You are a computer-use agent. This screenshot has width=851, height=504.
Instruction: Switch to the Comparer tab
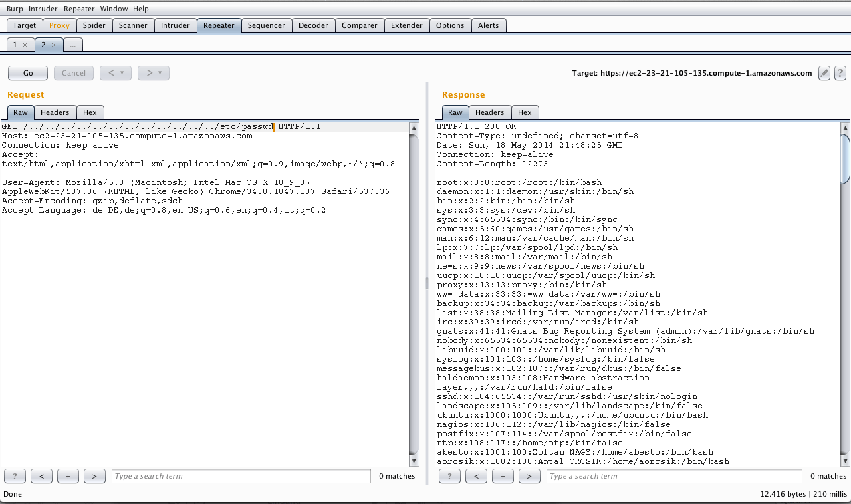point(360,25)
